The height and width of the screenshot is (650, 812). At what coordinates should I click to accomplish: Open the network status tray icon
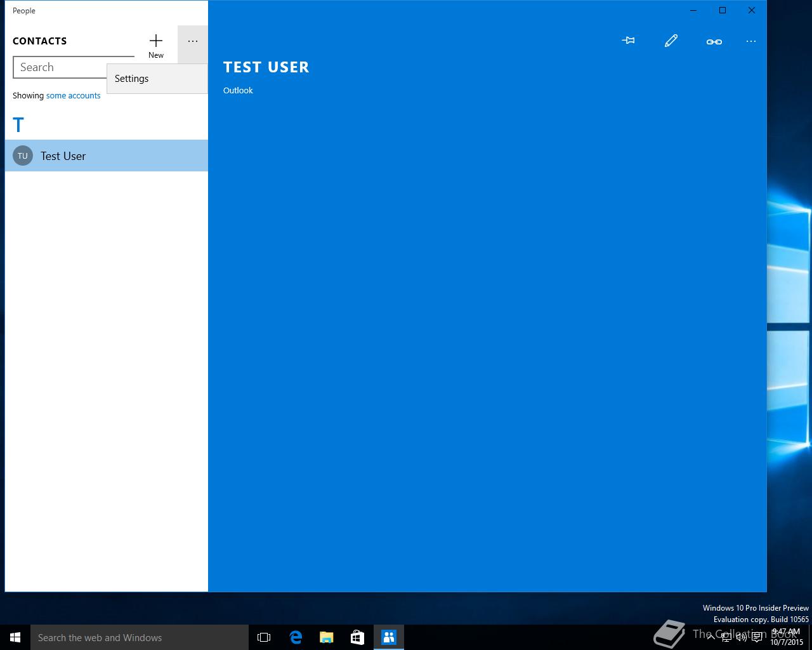click(726, 637)
